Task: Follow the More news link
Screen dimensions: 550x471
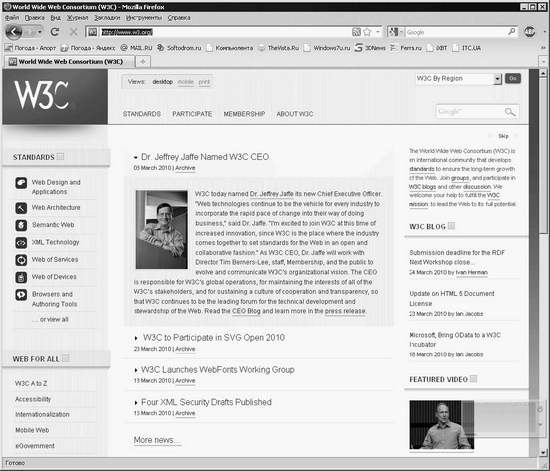Action: [x=156, y=440]
